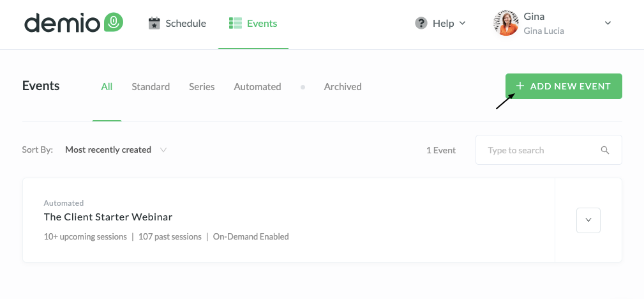Open the account dropdown arrow
Screen dimensions: 644x299
tap(608, 23)
